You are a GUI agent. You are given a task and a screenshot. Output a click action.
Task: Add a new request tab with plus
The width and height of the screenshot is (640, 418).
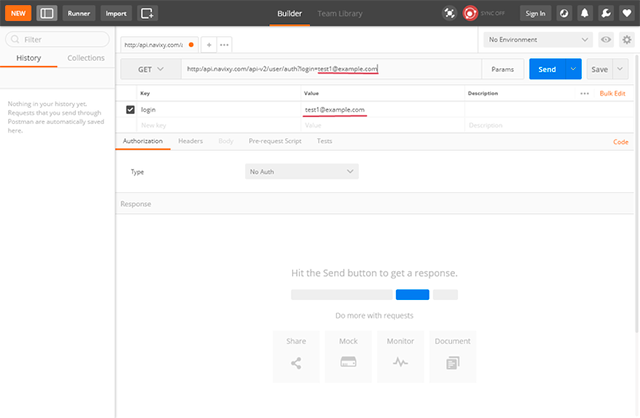(x=209, y=44)
